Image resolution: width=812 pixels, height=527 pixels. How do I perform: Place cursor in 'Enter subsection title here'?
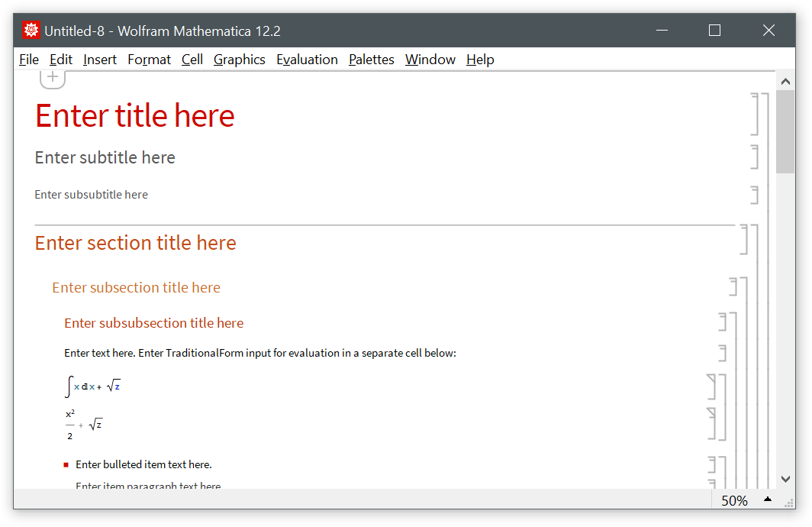pos(136,288)
